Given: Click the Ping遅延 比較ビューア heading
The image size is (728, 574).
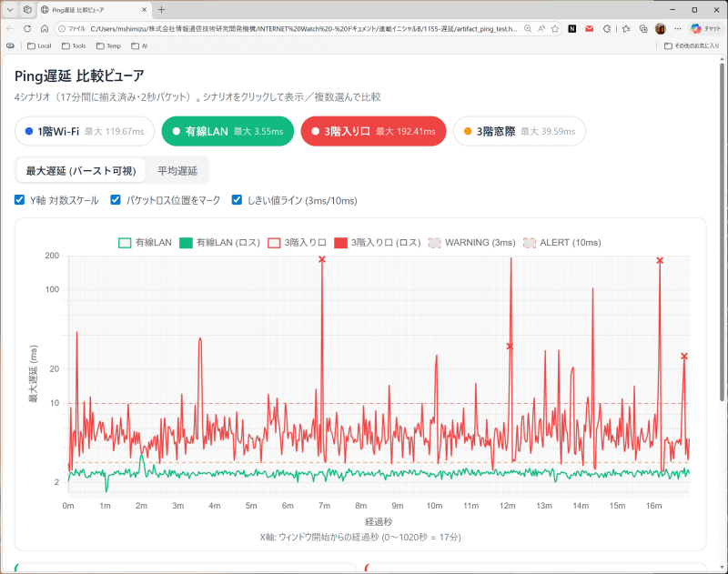Looking at the screenshot, I should [x=79, y=76].
